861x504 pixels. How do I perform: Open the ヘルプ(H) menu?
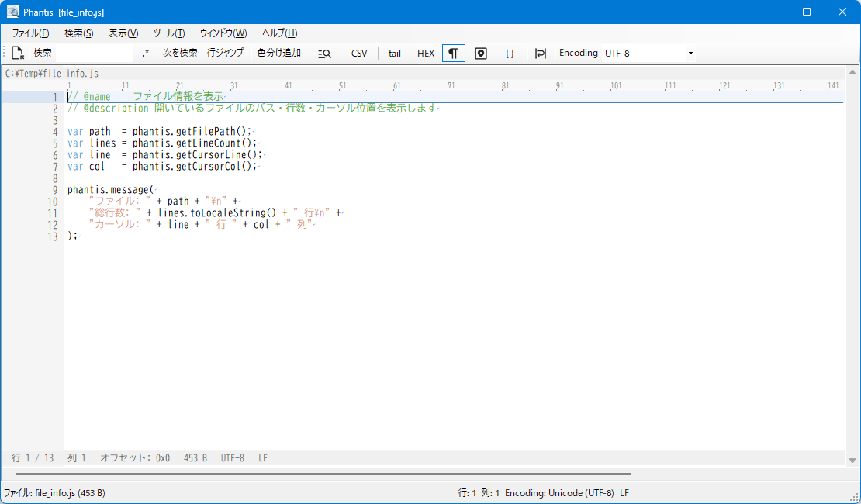(280, 33)
